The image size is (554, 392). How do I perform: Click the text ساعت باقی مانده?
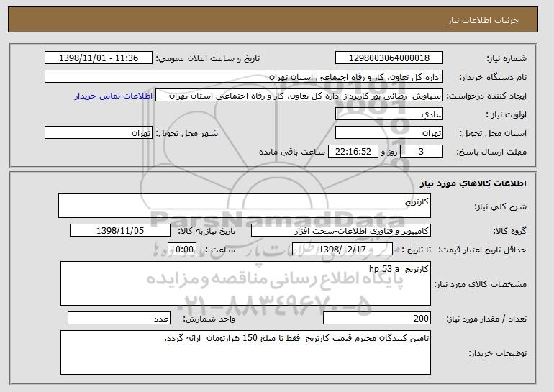[x=292, y=152]
